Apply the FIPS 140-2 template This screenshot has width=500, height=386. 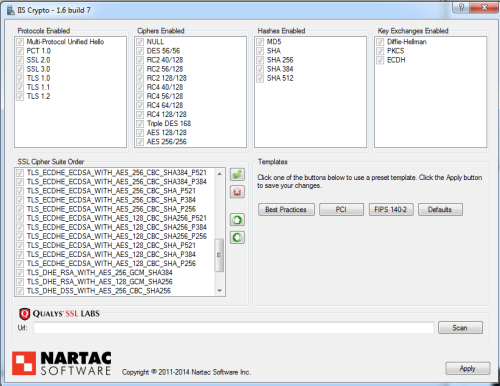click(x=391, y=210)
